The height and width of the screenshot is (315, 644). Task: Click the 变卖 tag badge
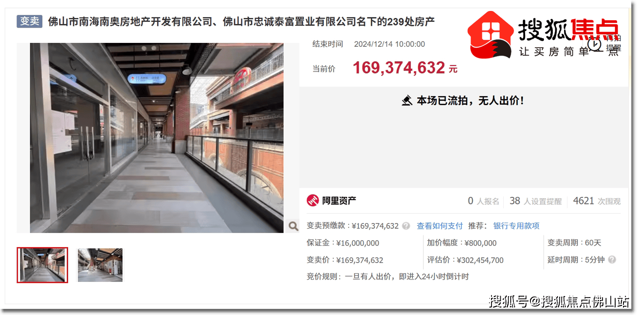pyautogui.click(x=29, y=21)
